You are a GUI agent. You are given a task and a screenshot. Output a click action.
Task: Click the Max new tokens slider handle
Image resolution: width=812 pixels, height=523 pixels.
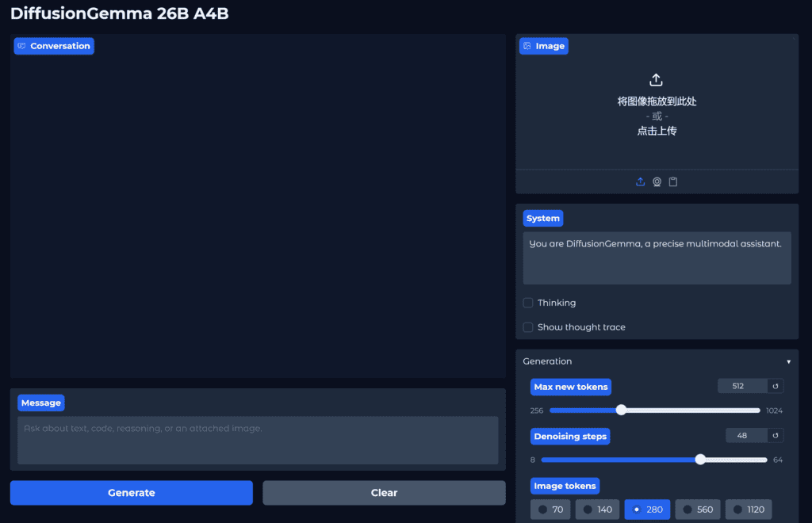[x=622, y=410]
